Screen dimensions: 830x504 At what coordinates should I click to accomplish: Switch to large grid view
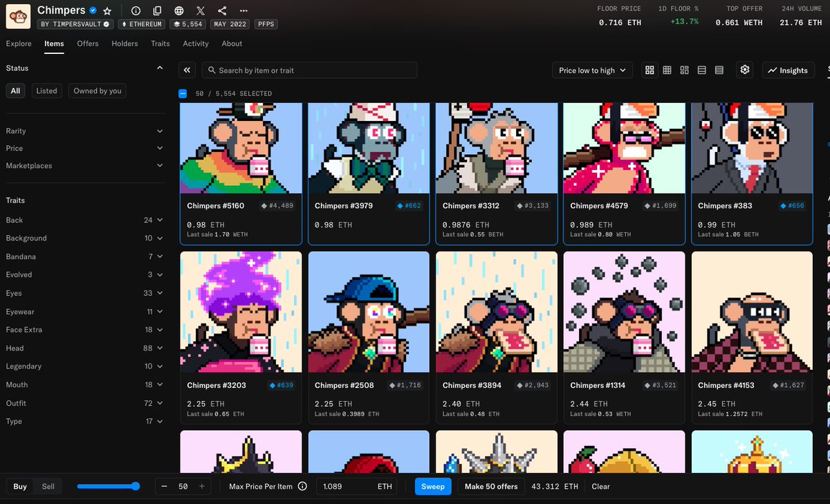649,70
